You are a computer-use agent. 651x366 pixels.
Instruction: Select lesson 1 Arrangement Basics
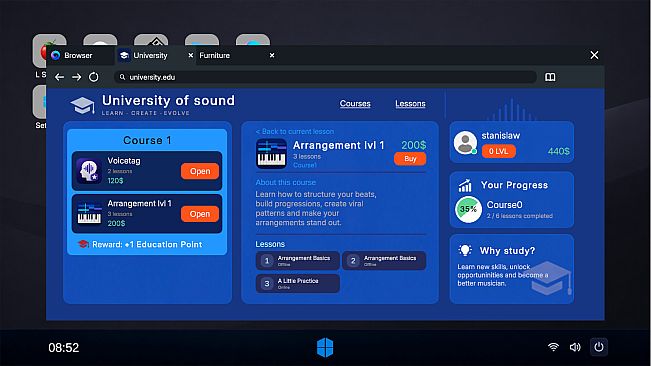point(297,261)
